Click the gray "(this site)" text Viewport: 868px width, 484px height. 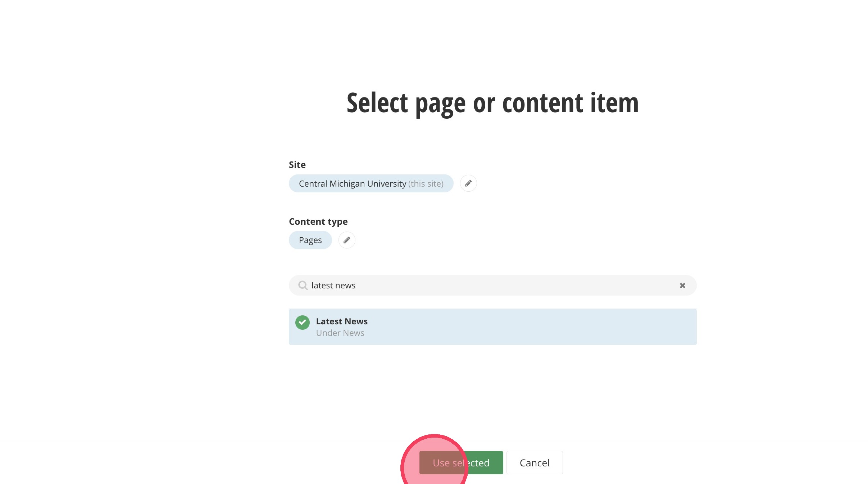coord(426,184)
